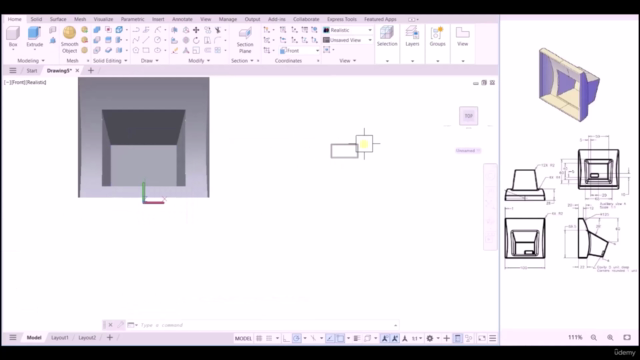Screen dimensions: 640x360
Task: Toggle polar tracking in status bar
Action: click(297, 338)
